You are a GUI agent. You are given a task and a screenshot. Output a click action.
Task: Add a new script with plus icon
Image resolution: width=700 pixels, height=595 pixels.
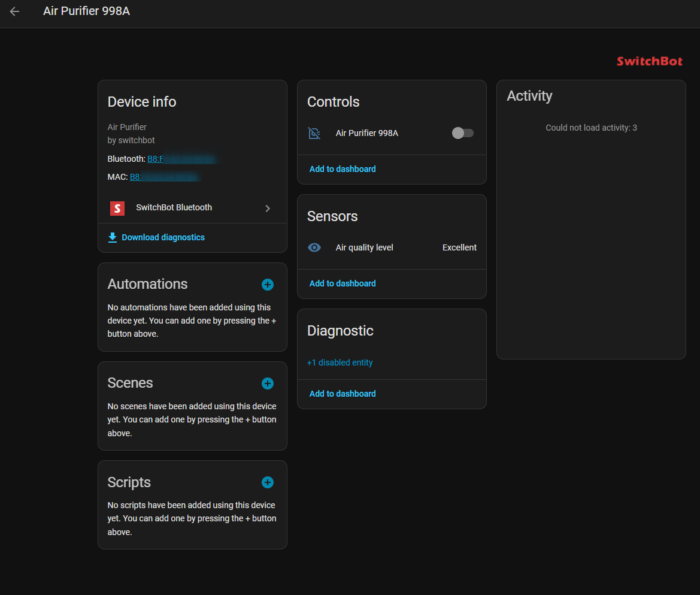(268, 482)
